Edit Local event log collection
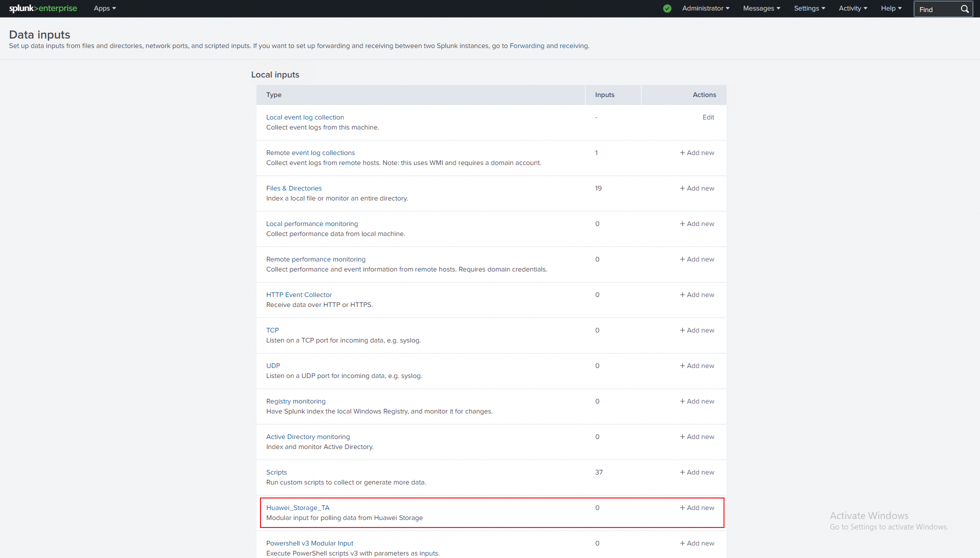 [708, 117]
